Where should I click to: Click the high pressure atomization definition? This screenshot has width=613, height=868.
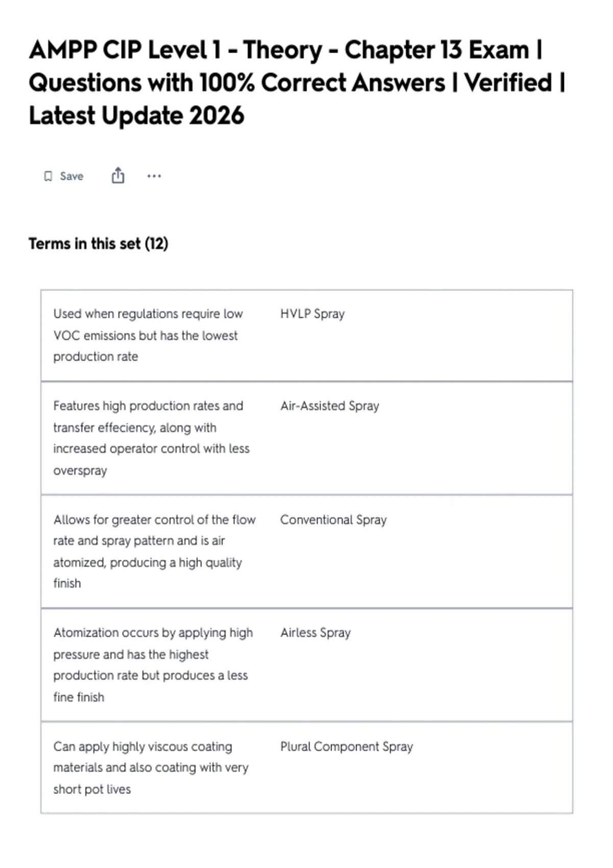[153, 665]
